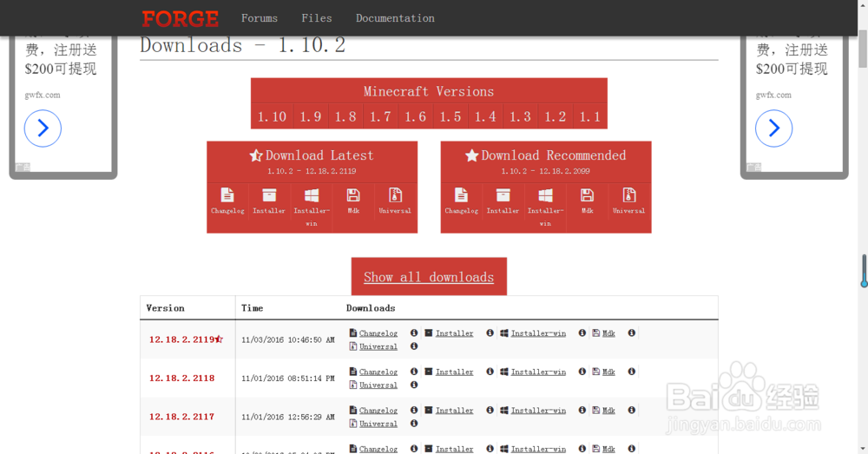Click Universal link for version 12.18.2.2119
868x454 pixels.
click(378, 346)
